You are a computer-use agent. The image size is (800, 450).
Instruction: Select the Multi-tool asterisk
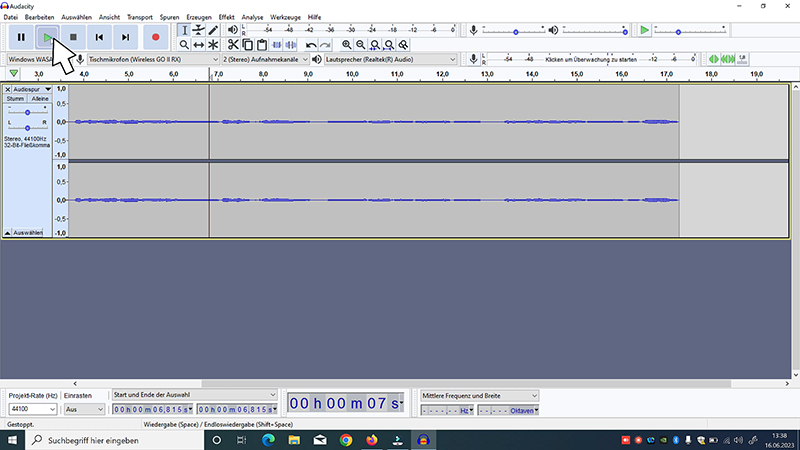(x=213, y=45)
